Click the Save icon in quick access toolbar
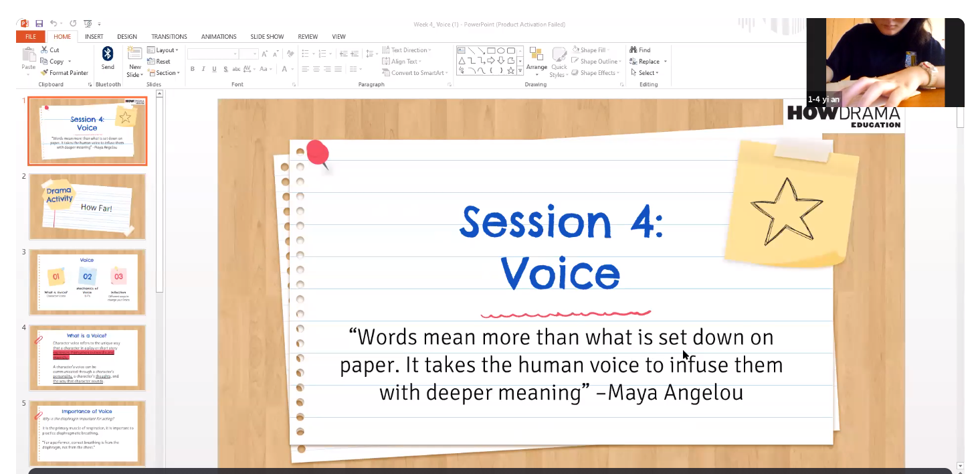 pos(39,24)
